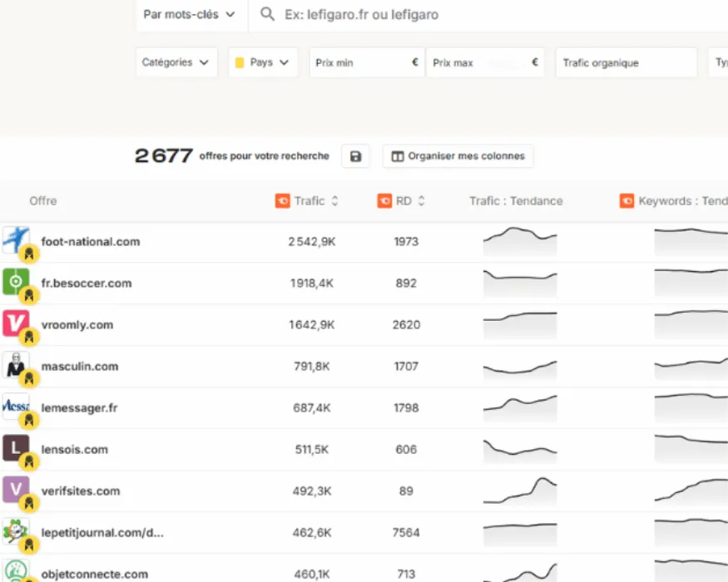Click the 2 677 offres result count
This screenshot has width=728, height=582.
coord(164,156)
